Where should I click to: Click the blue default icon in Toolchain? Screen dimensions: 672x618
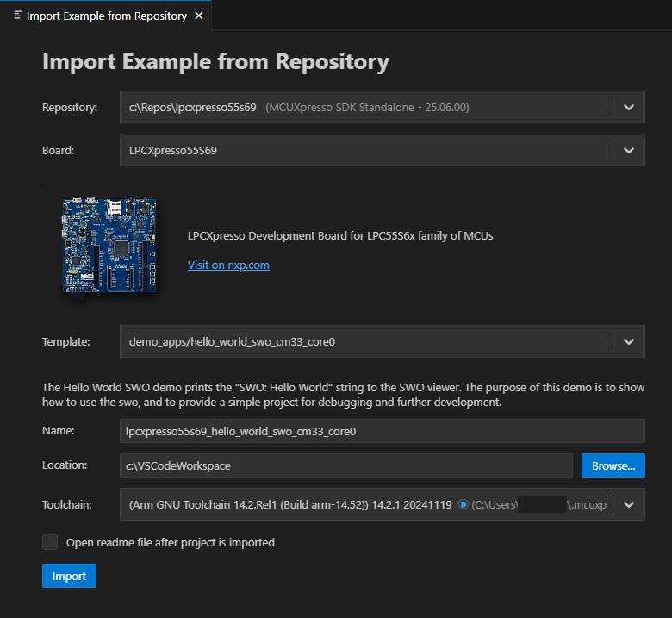click(463, 504)
